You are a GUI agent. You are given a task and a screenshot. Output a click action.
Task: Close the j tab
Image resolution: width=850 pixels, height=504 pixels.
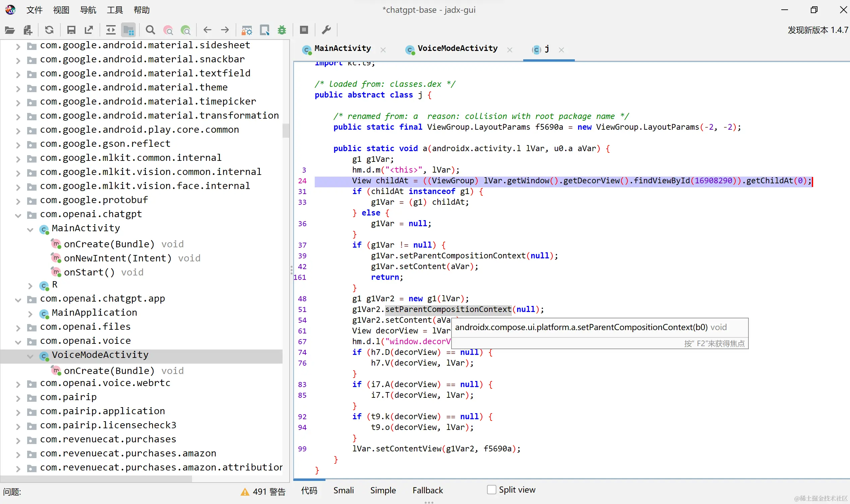pyautogui.click(x=561, y=50)
